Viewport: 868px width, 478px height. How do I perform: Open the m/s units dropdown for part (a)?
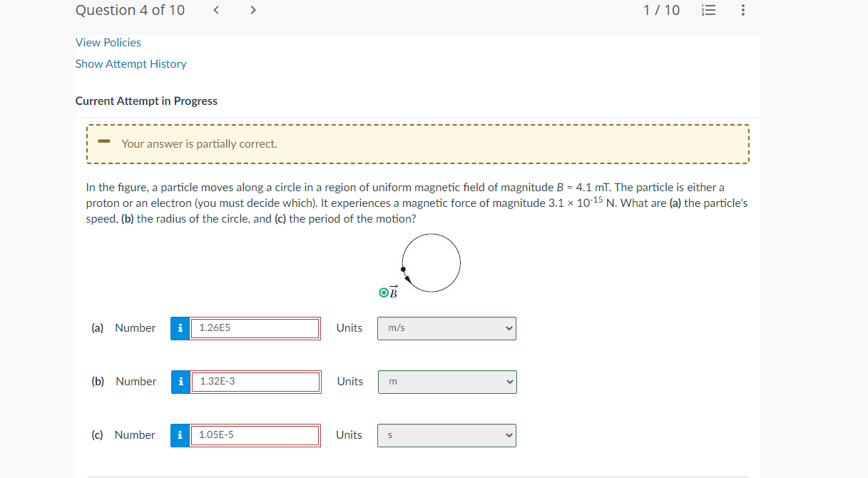tap(446, 328)
